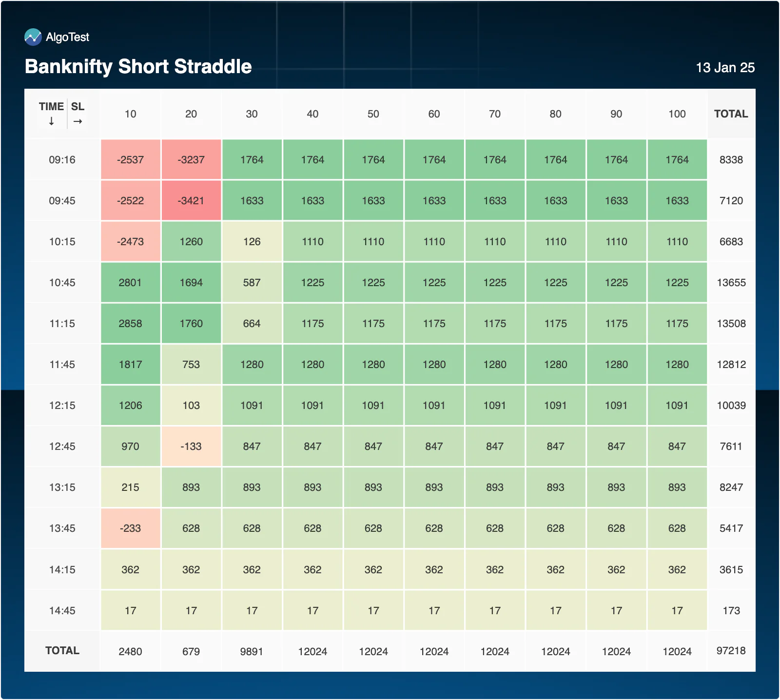This screenshot has width=780, height=700.
Task: Click the 2858 green cell at 11:15
Action: [x=130, y=323]
